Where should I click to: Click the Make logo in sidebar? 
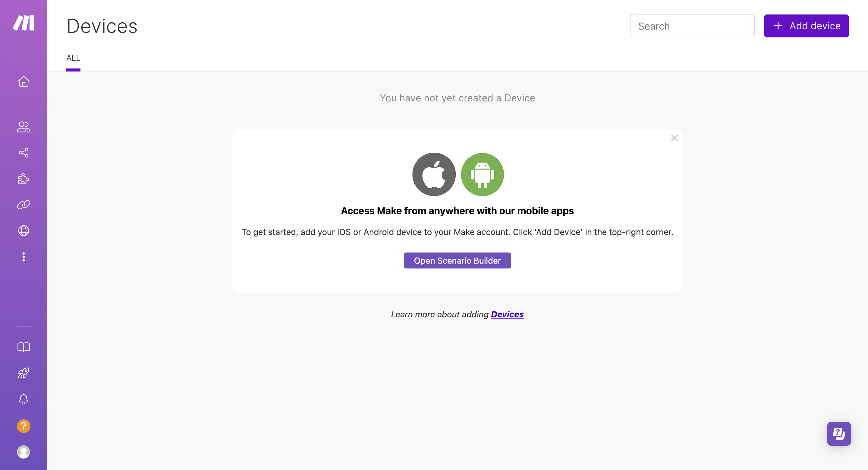(x=24, y=23)
